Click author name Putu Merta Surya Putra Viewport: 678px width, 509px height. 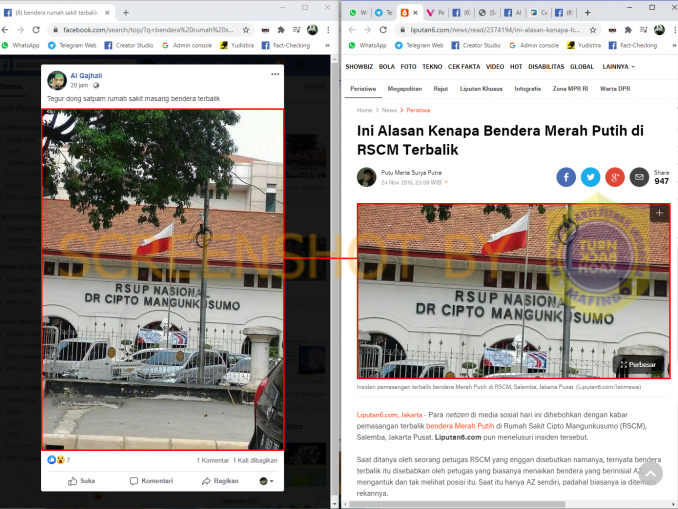tap(411, 173)
